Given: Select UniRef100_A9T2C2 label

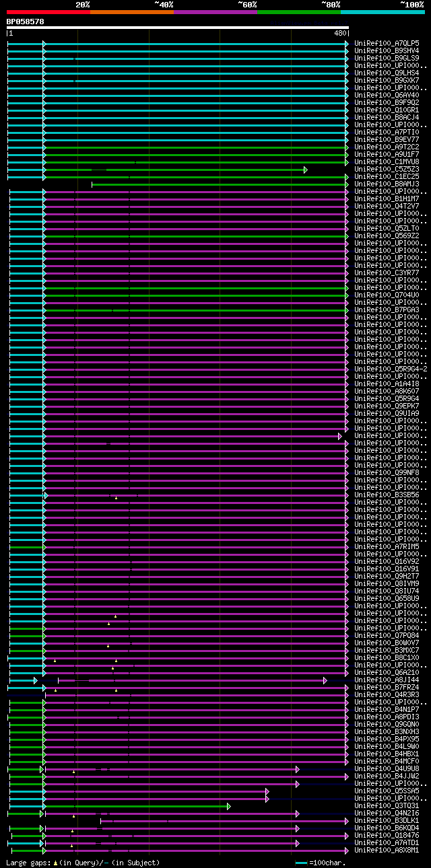Looking at the screenshot, I should [x=387, y=147].
